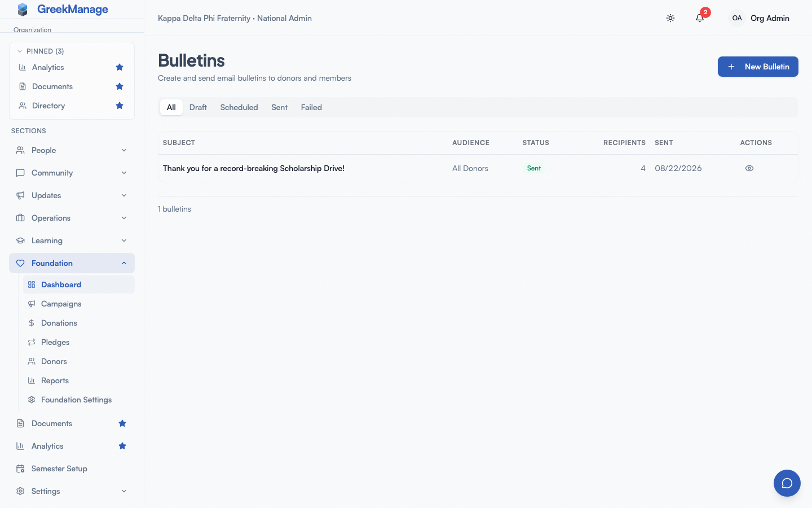Click the Foundation Settings gear icon
This screenshot has width=812, height=508.
[x=32, y=400]
